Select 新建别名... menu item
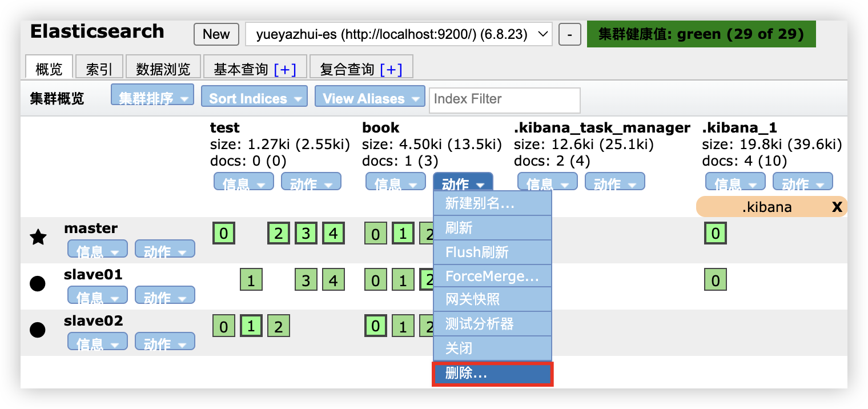This screenshot has width=868, height=409. click(492, 203)
